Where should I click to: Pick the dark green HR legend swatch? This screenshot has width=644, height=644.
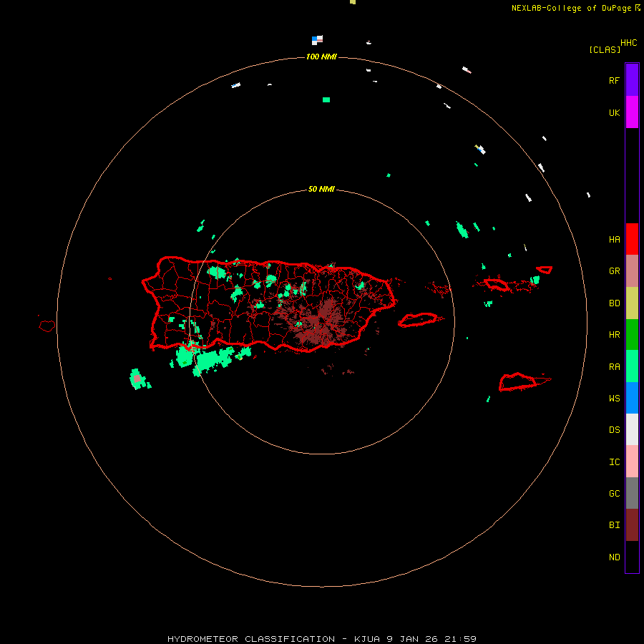click(x=632, y=335)
